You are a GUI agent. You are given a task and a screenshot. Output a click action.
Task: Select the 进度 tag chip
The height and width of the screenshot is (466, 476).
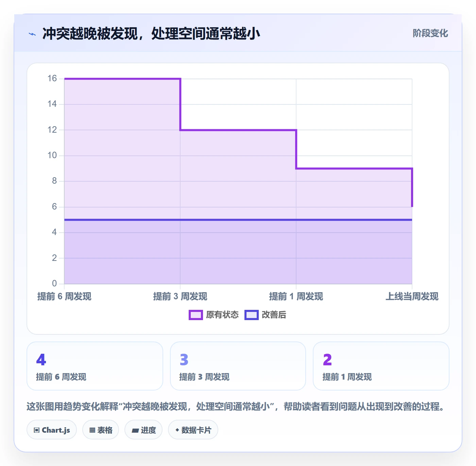143,430
